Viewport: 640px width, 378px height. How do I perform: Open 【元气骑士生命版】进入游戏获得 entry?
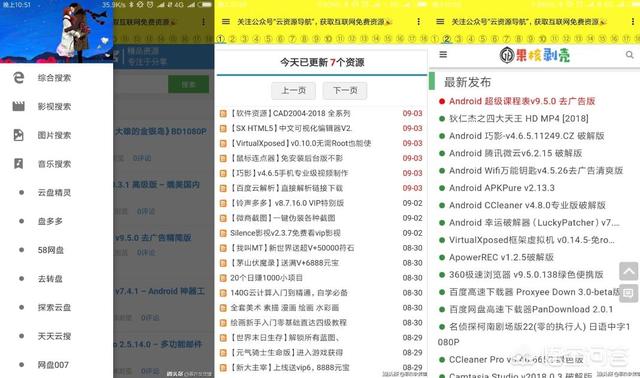[x=287, y=352]
